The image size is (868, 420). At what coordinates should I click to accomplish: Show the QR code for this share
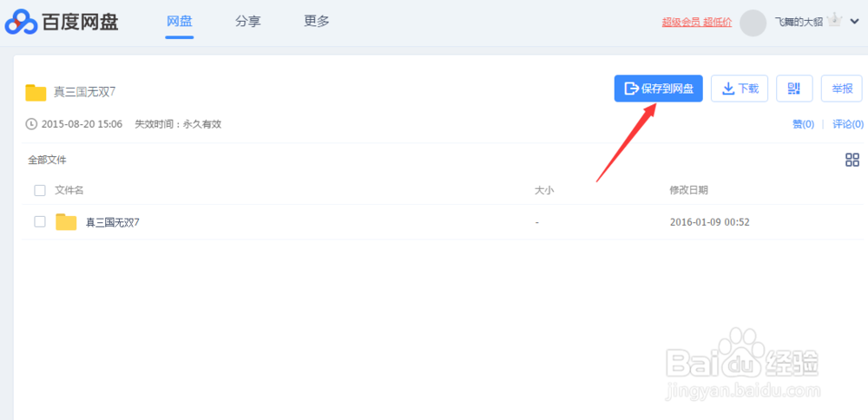tap(794, 89)
